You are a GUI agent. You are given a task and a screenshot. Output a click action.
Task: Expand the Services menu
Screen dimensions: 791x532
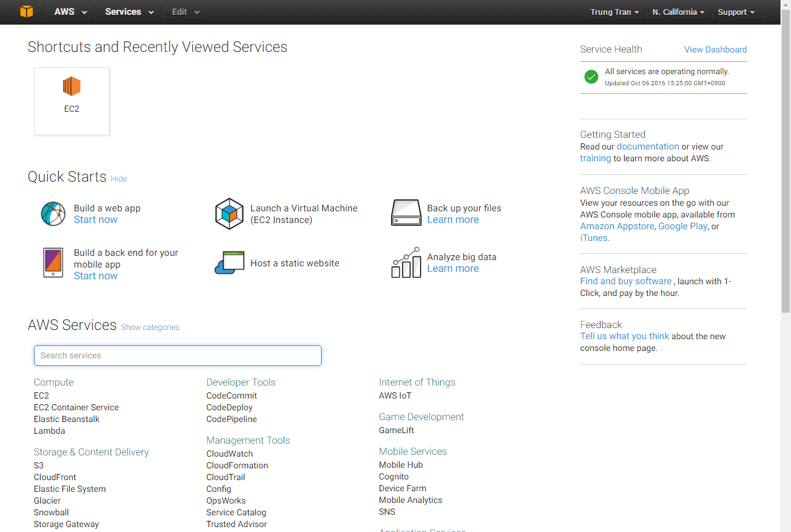tap(129, 12)
